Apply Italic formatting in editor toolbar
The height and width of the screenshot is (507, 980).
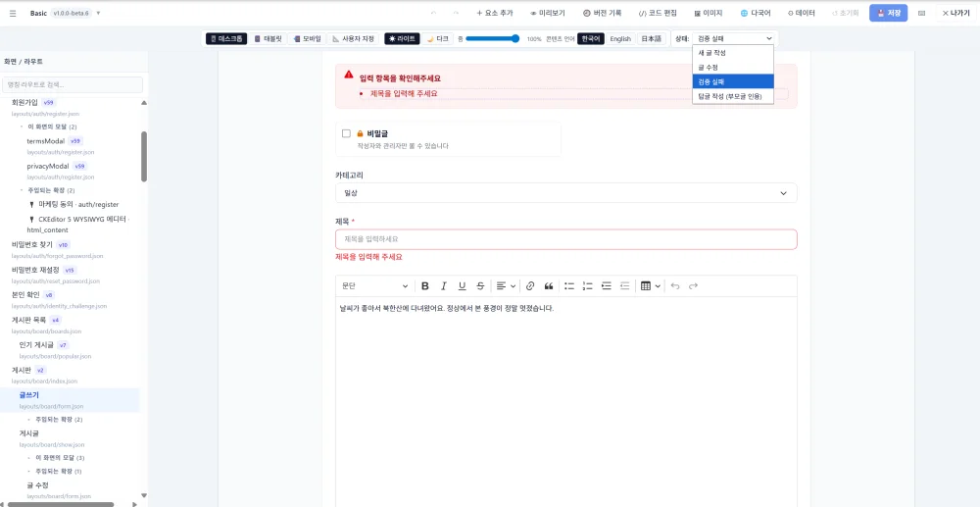click(x=444, y=285)
